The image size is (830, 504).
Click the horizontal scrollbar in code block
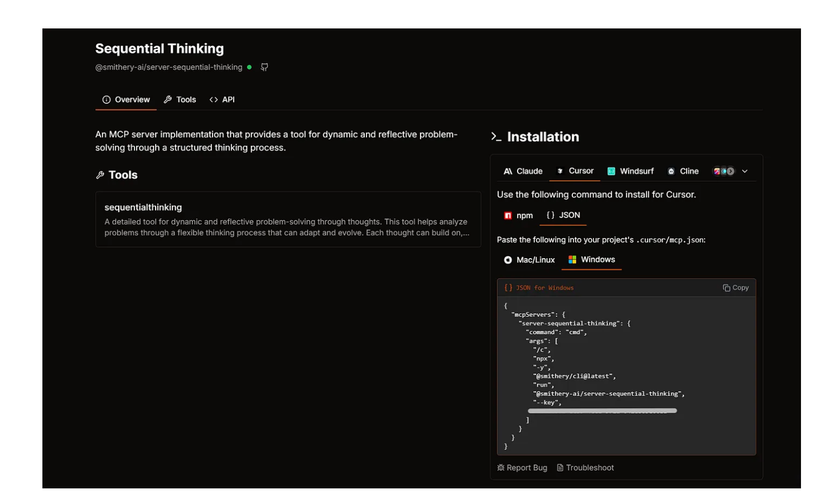[x=602, y=411]
